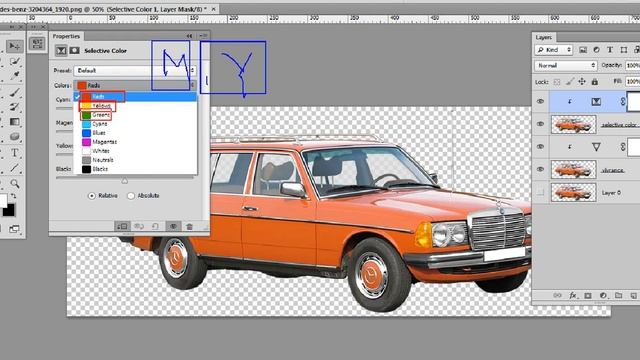Toggle adjustment visibility eye in Properties footer
Screen dimensions: 640x360
tap(173, 226)
